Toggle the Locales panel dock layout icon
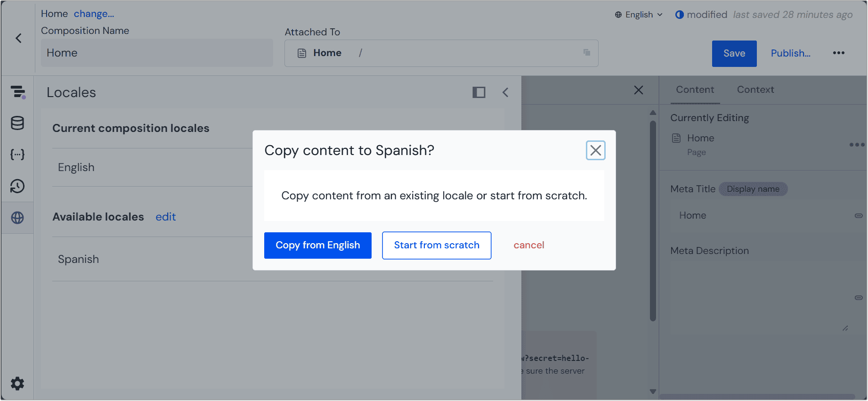This screenshot has width=868, height=401. pyautogui.click(x=479, y=92)
